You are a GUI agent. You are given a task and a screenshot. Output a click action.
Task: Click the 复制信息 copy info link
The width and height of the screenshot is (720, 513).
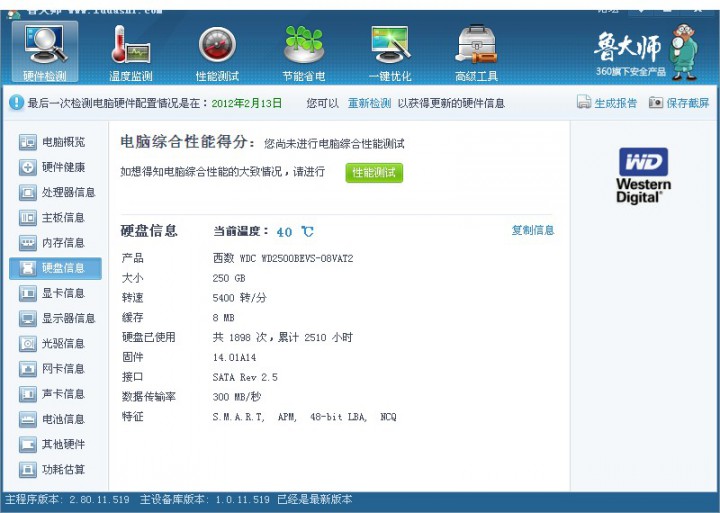point(532,230)
